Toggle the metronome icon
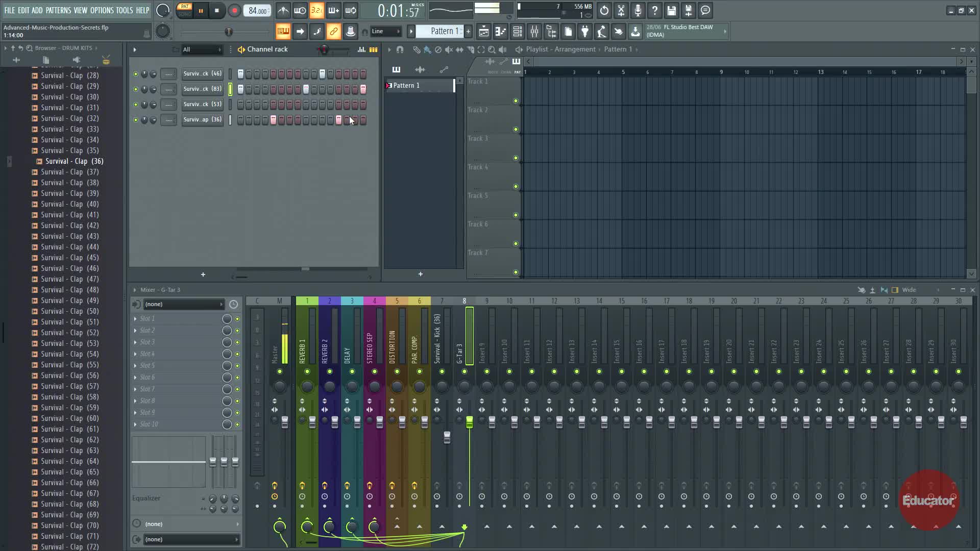Viewport: 980px width, 551px height. (x=283, y=11)
